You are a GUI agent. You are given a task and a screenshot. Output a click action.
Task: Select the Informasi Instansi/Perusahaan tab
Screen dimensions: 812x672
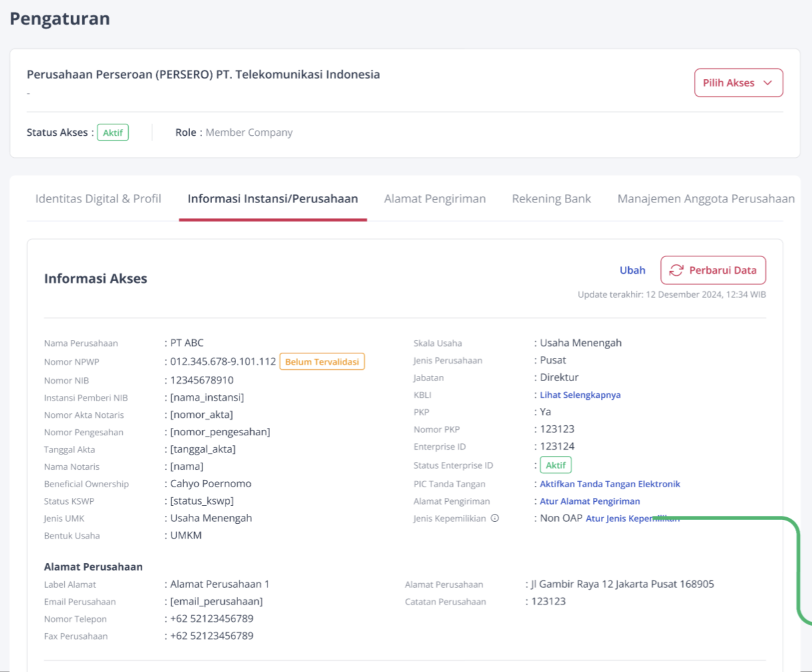(273, 199)
